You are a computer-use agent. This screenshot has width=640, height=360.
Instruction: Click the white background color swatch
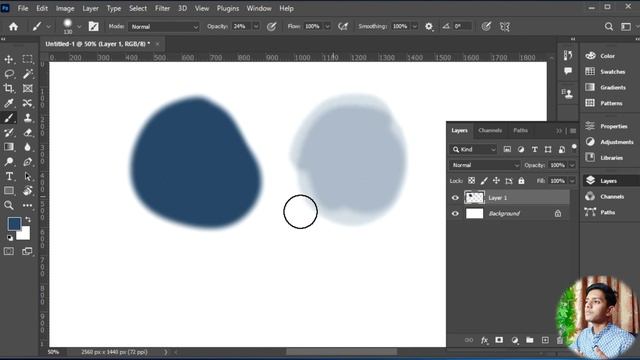pos(24,235)
